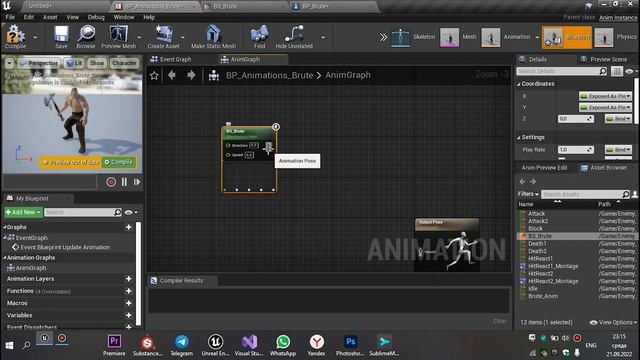640x360 pixels.
Task: Open the Window menu
Action: [124, 17]
